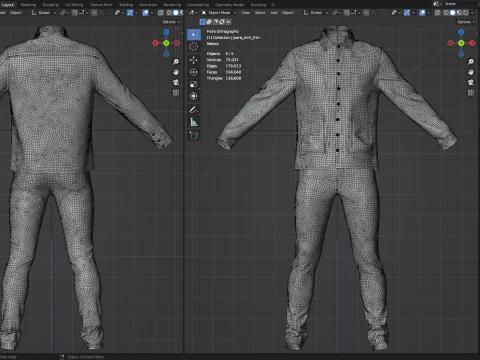Open the Object menu in left viewport
This screenshot has width=480, height=360.
coord(16,13)
